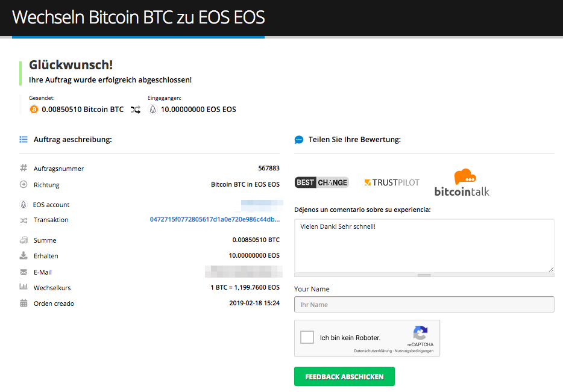563x392 pixels.
Task: Click the EOS logo next to received amount
Action: (153, 110)
